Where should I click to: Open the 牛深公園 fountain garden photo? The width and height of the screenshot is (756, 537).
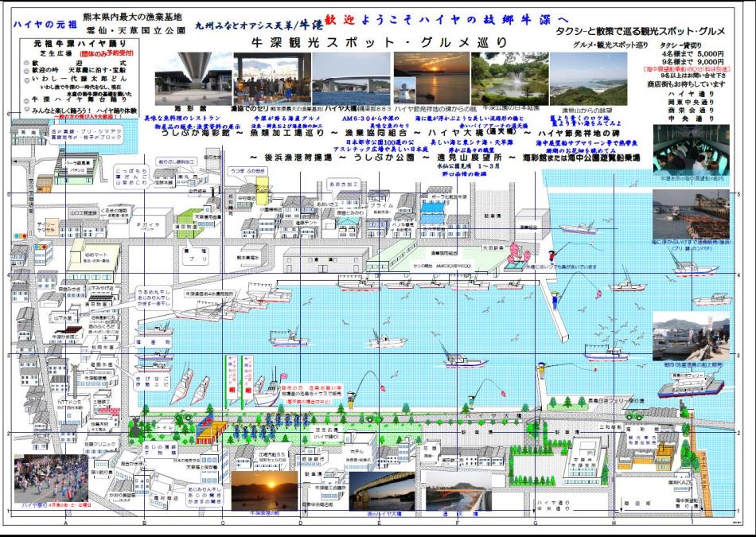coord(509,78)
